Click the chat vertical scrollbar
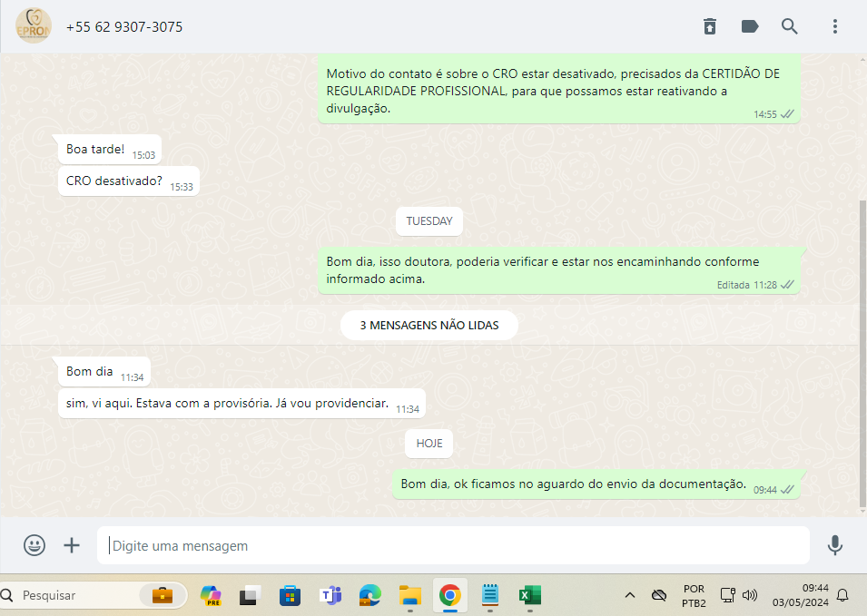Screen dimensions: 867x616 point(862,354)
